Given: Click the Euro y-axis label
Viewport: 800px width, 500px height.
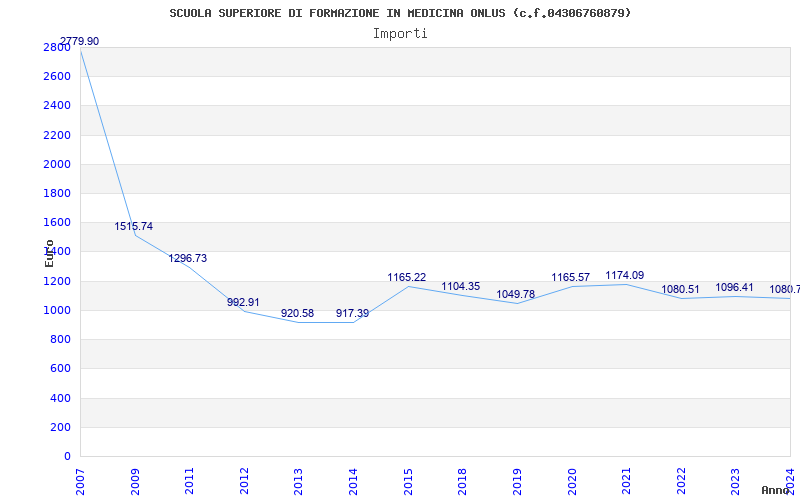Looking at the screenshot, I should [49, 254].
